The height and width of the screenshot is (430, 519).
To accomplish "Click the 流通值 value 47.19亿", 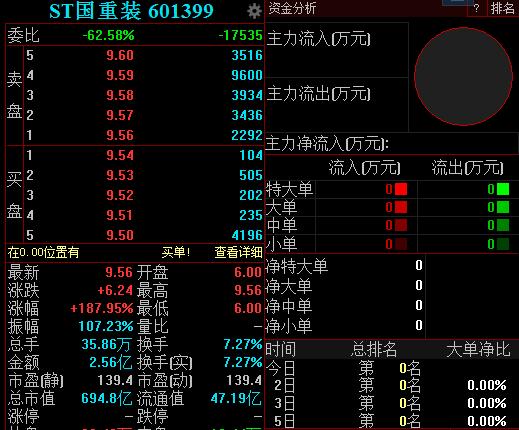I will tap(236, 398).
